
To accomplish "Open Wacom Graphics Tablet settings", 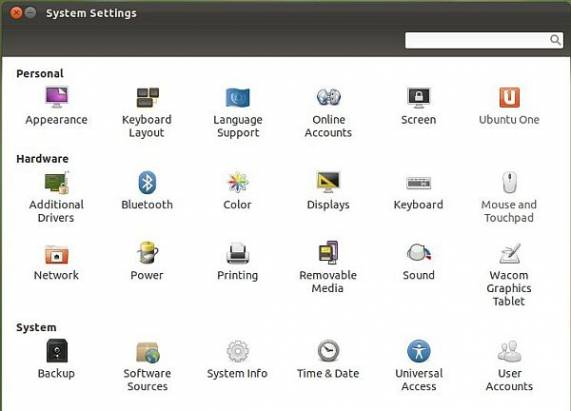I will [509, 274].
